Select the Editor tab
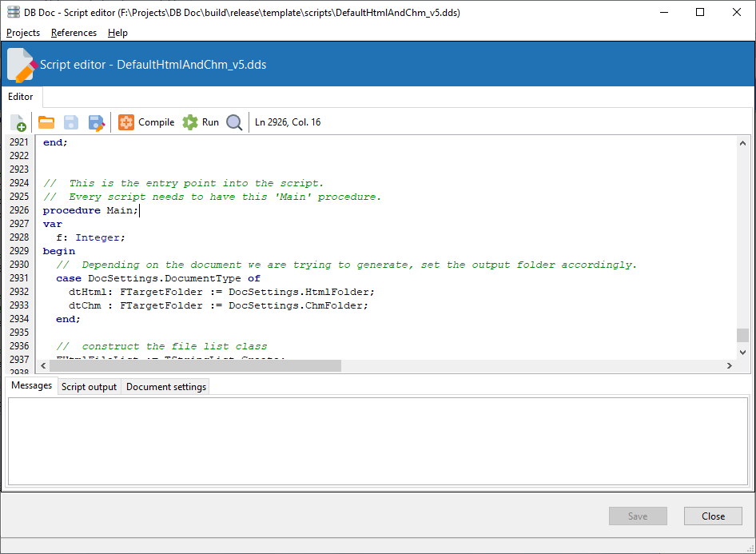 click(x=21, y=97)
